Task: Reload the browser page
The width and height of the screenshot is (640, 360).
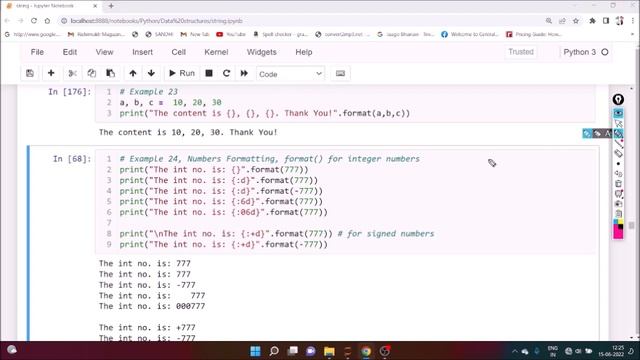Action: coord(34,21)
